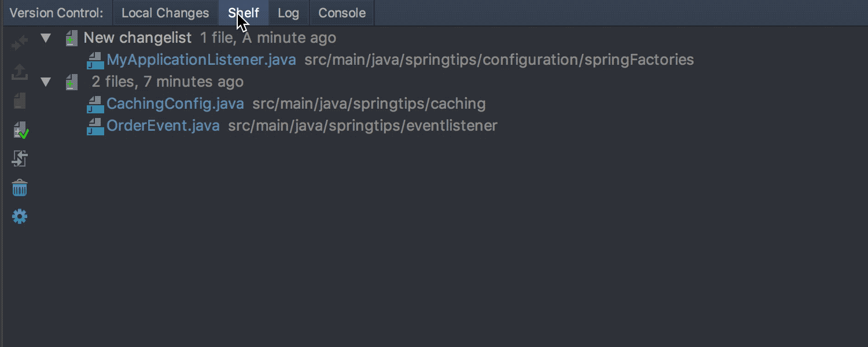This screenshot has height=347, width=868.
Task: Click the Java icon beside MyApplicationListener.java
Action: point(95,61)
